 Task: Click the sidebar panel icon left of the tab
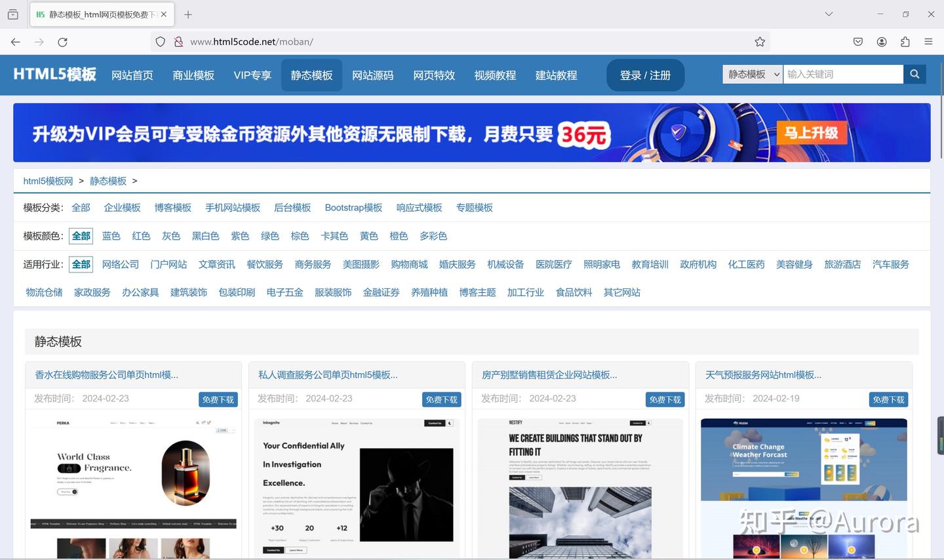(12, 14)
